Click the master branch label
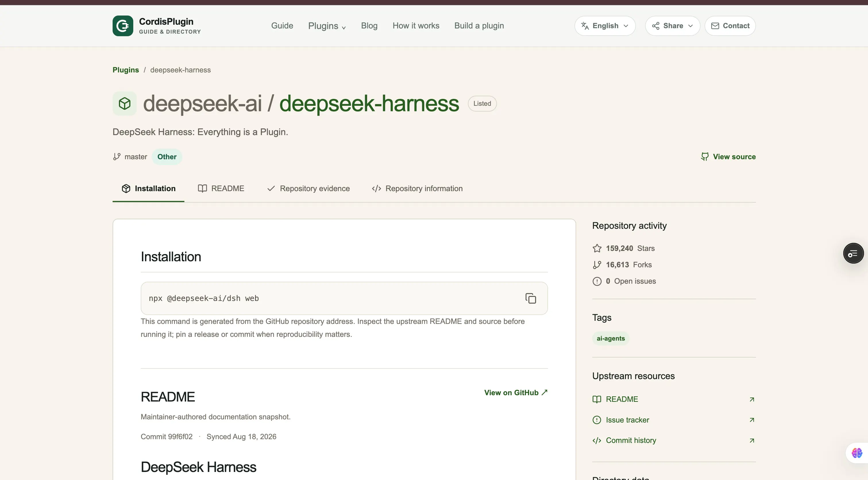868x480 pixels. tap(136, 157)
